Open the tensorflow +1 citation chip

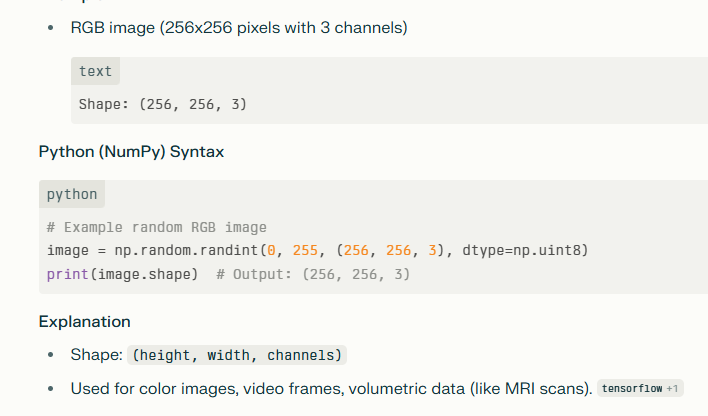[x=641, y=388]
